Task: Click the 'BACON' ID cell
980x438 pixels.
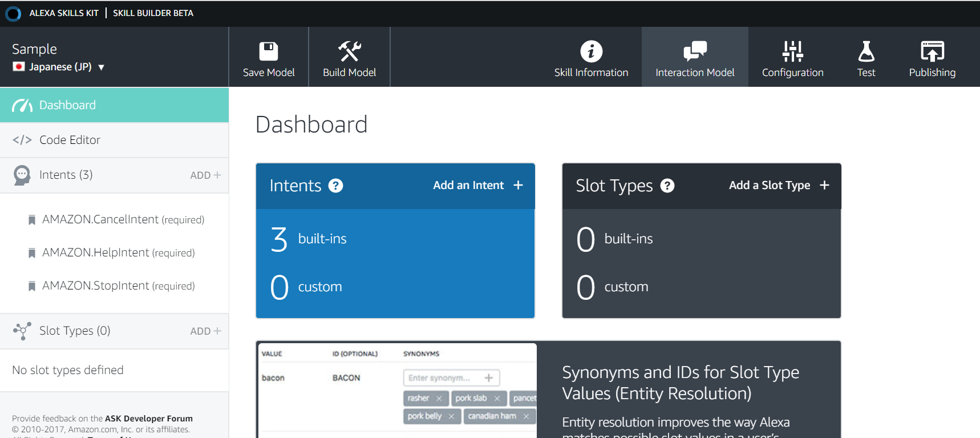Action: tap(346, 378)
